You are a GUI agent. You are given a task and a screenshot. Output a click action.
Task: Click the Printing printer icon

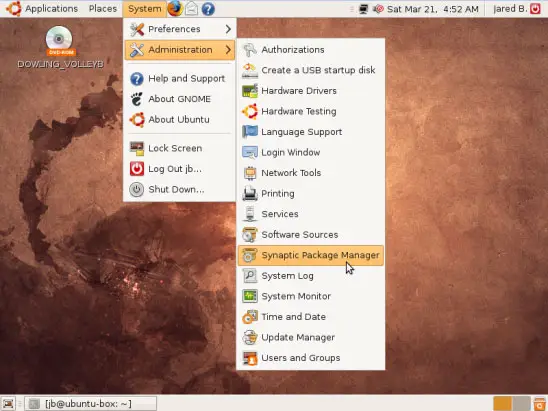pyautogui.click(x=250, y=194)
